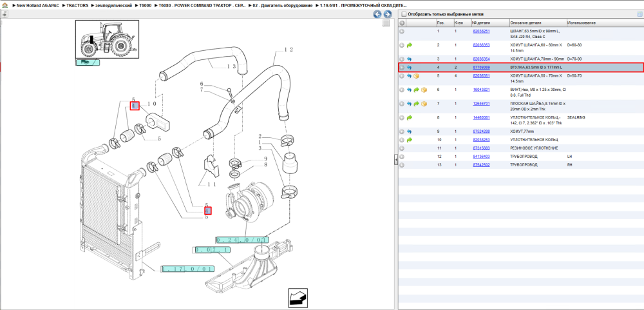This screenshot has height=310, width=644.
Task: Click the 'SEALRING' usage cell
Action: click(x=576, y=117)
